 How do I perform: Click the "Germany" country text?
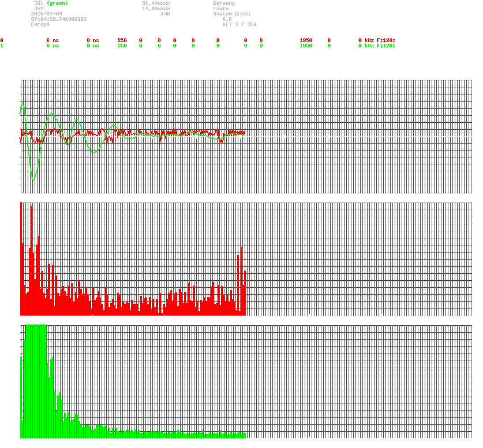[x=224, y=4]
